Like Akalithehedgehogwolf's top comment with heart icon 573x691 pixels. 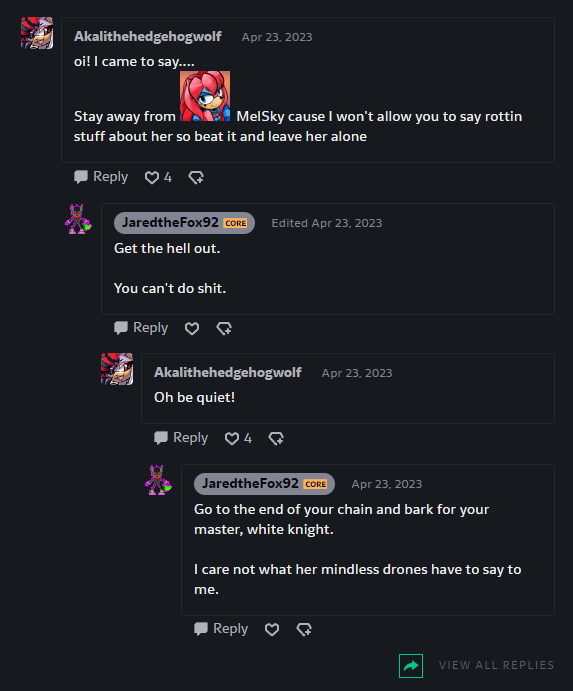pyautogui.click(x=152, y=178)
